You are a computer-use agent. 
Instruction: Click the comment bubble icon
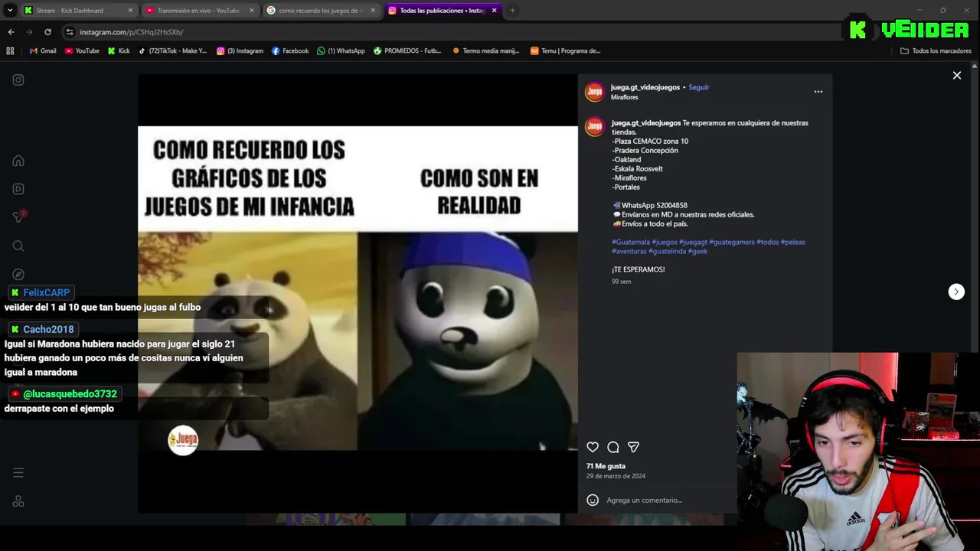(613, 447)
